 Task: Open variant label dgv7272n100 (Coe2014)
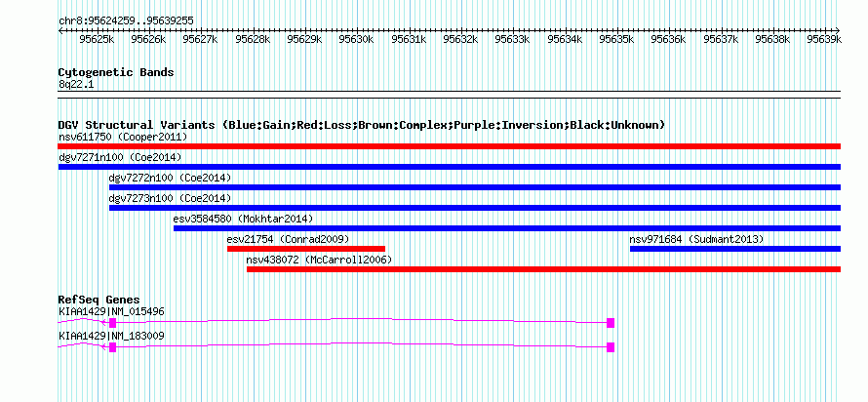(170, 178)
